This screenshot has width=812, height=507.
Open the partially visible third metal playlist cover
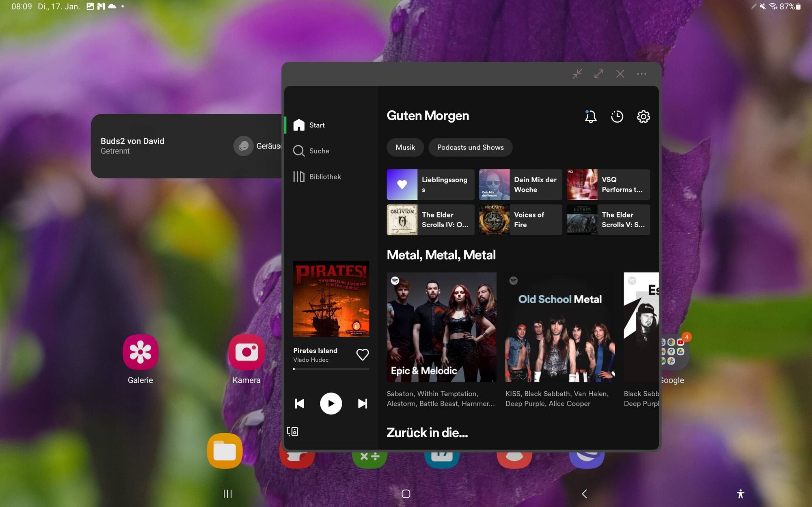[x=641, y=327]
